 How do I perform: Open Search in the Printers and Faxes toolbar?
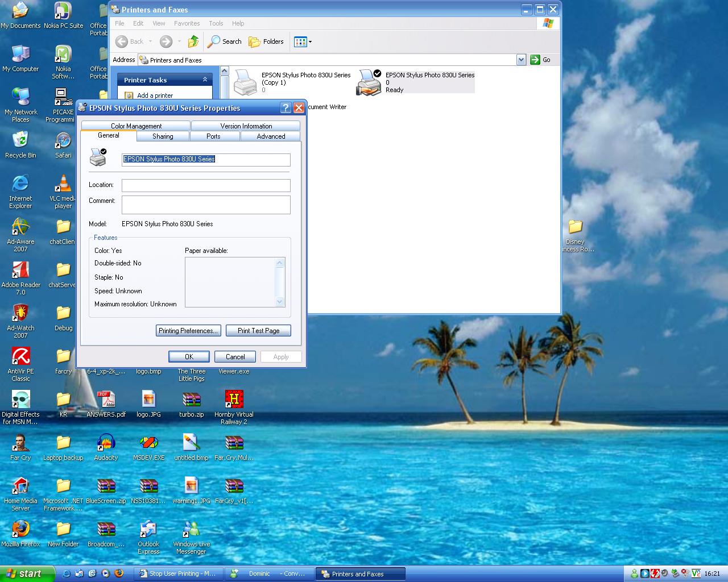(225, 41)
